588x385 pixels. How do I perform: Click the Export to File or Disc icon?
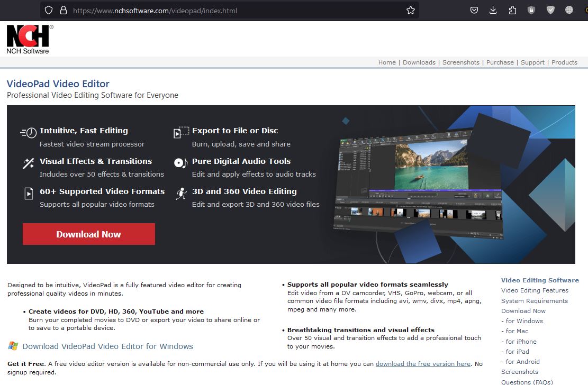(181, 132)
